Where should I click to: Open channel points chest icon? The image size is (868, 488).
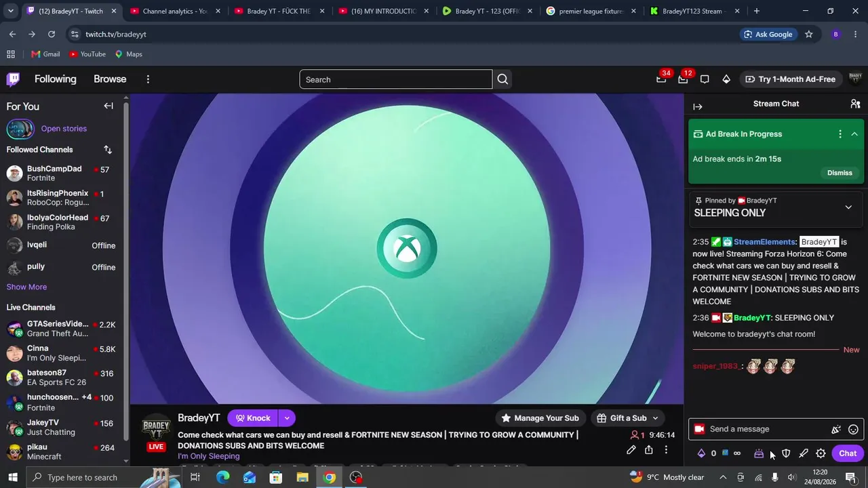759,453
